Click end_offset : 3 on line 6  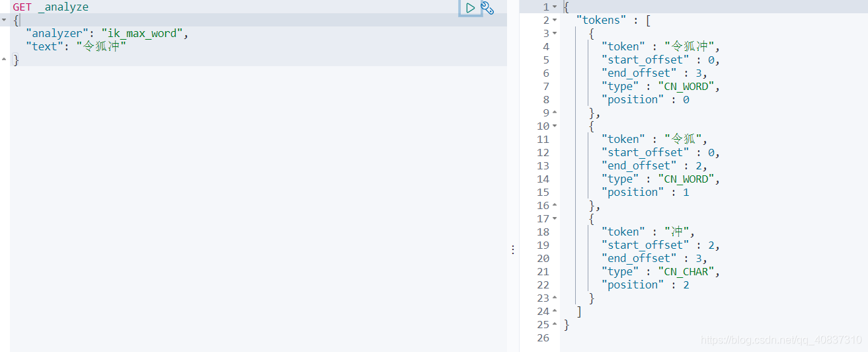click(x=654, y=73)
